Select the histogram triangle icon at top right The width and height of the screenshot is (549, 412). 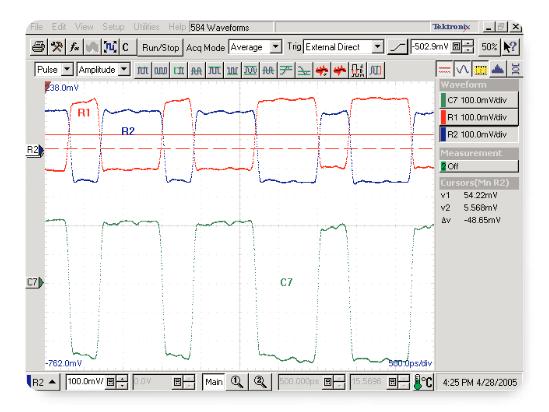coord(498,69)
